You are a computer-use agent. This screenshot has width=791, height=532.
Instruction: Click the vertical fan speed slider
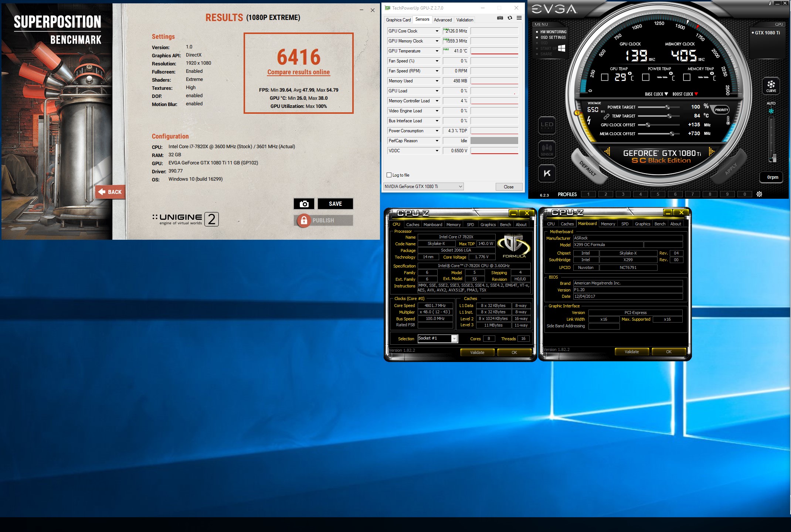[772, 139]
